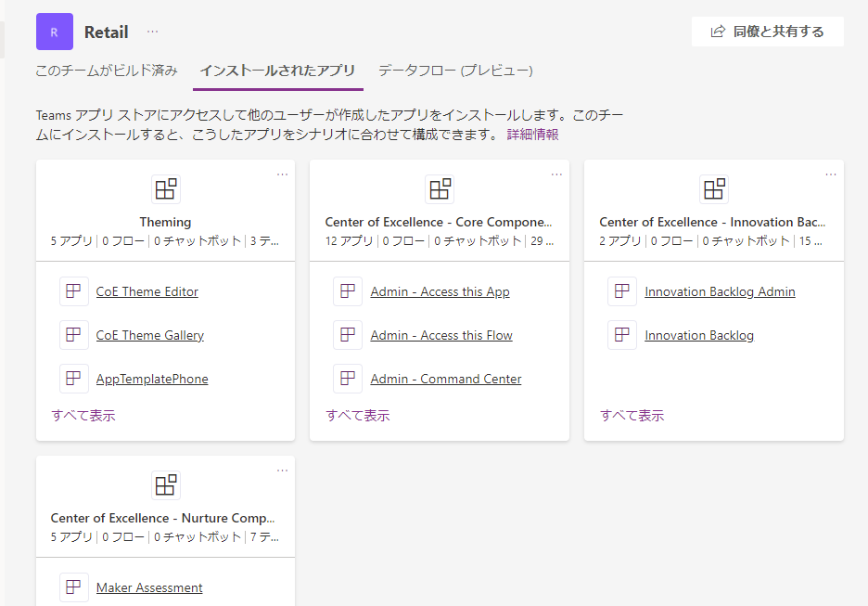Viewport: 868px width, 606px height.
Task: Click the icon beside Maker Assessment
Action: coord(73,587)
